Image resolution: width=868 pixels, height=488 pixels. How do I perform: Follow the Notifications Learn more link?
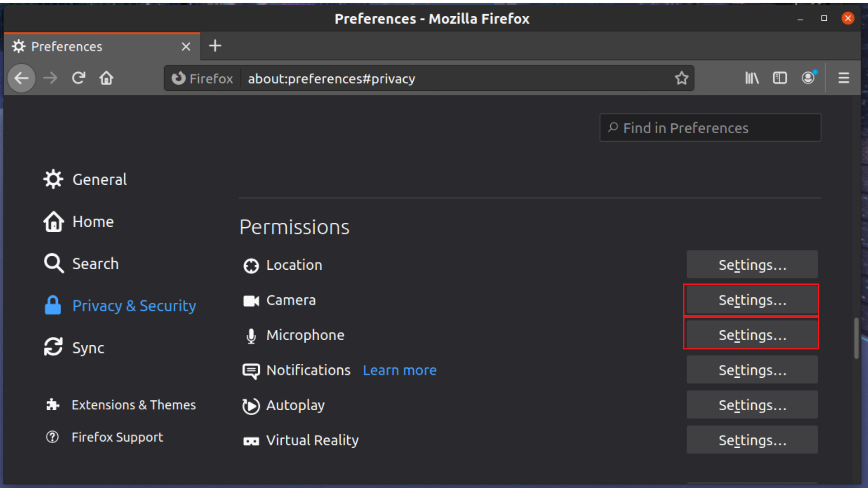point(400,371)
